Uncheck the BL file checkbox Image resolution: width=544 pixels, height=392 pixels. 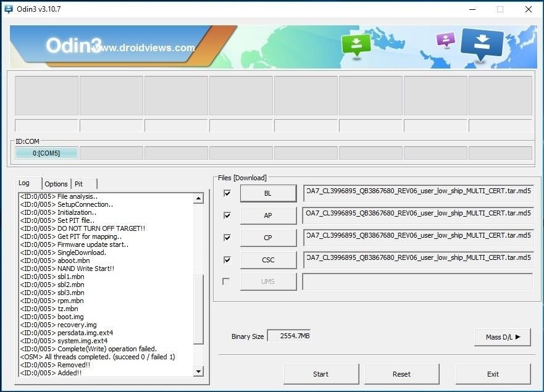pyautogui.click(x=227, y=193)
